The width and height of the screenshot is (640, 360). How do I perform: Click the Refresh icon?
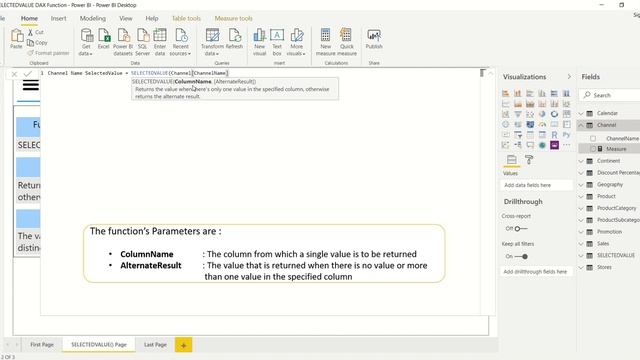tap(235, 35)
